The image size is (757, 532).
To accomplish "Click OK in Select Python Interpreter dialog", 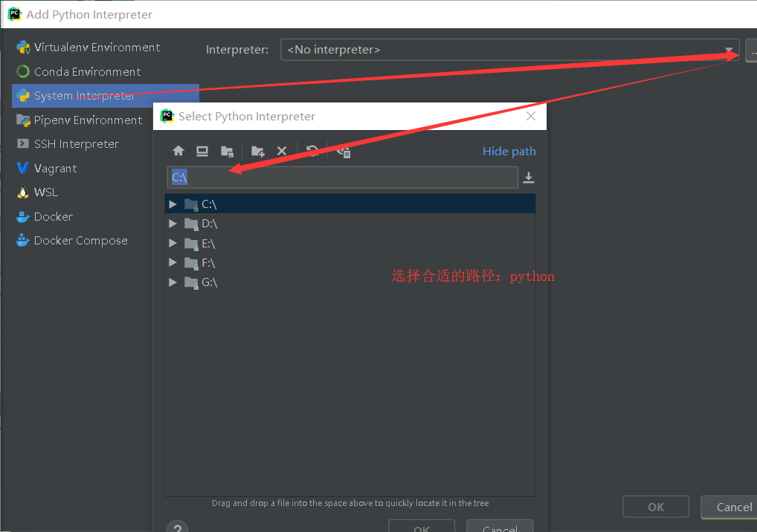I will pos(422,527).
